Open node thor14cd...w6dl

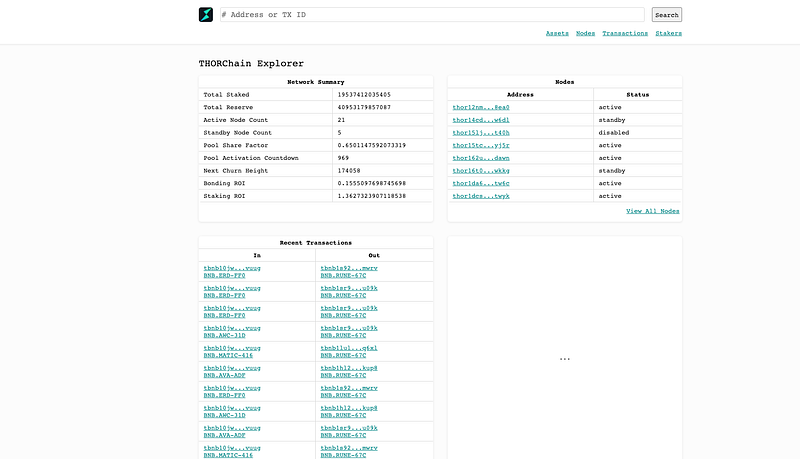481,120
